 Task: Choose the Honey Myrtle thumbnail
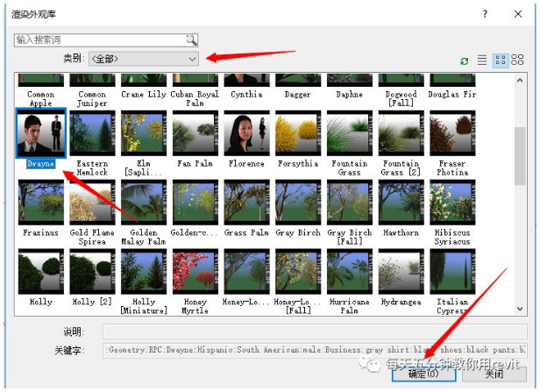pos(195,272)
